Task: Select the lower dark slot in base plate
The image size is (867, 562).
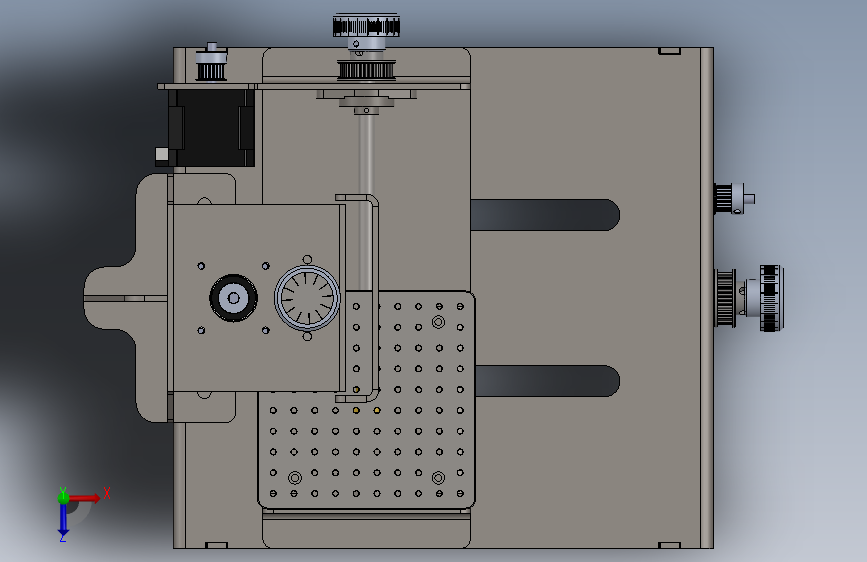Action: (547, 381)
